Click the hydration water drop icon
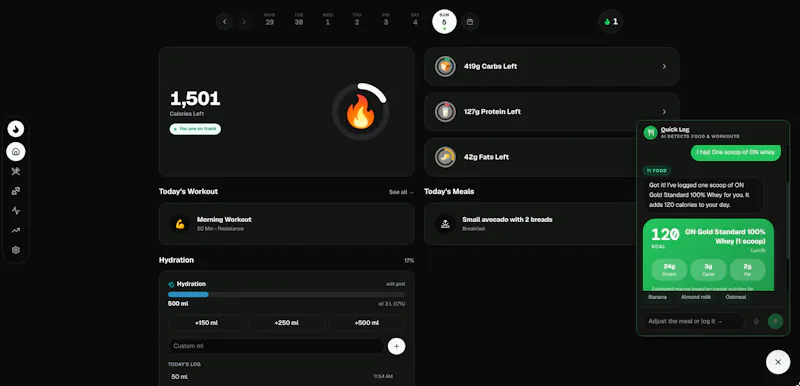 171,284
